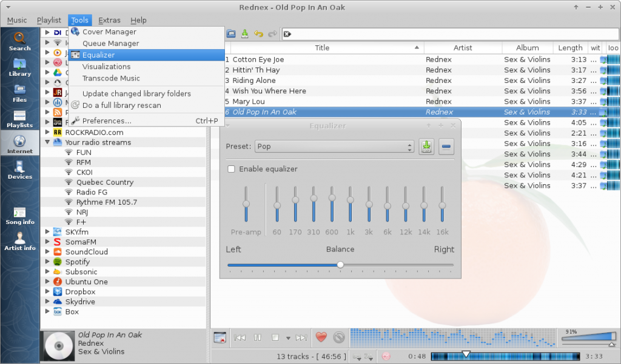
Task: Open the Music menu
Action: (x=17, y=20)
